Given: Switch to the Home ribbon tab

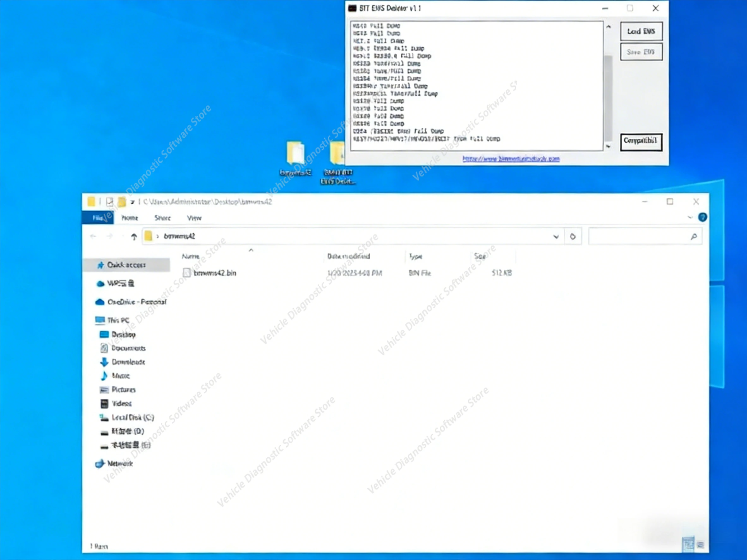Looking at the screenshot, I should 130,218.
